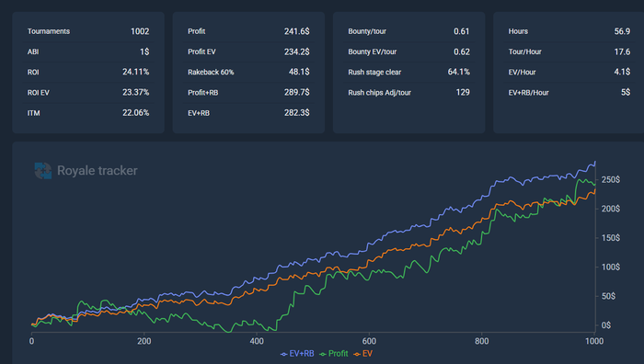Screen dimensions: 644x364
Task: Toggle the EV+RB series in legend
Action: coord(297,354)
